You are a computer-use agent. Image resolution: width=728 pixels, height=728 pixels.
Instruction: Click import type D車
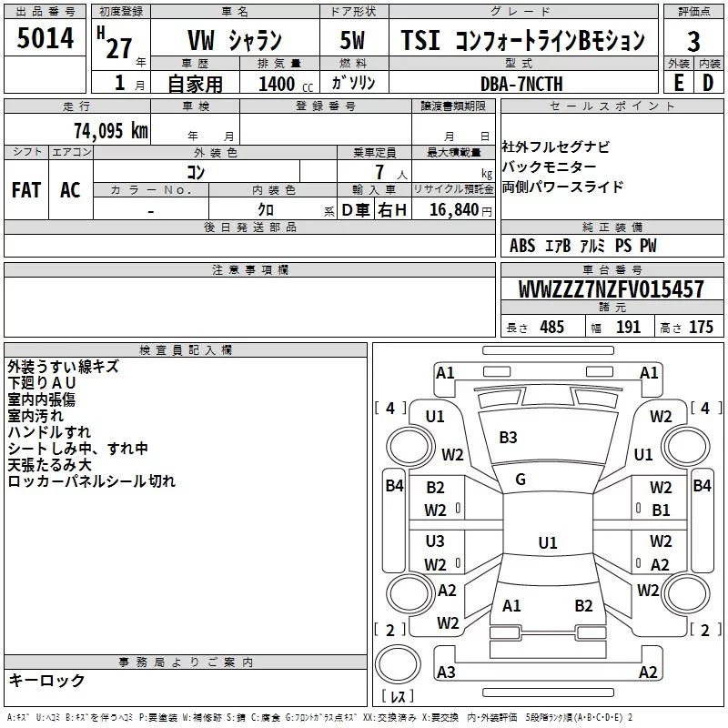click(x=356, y=210)
